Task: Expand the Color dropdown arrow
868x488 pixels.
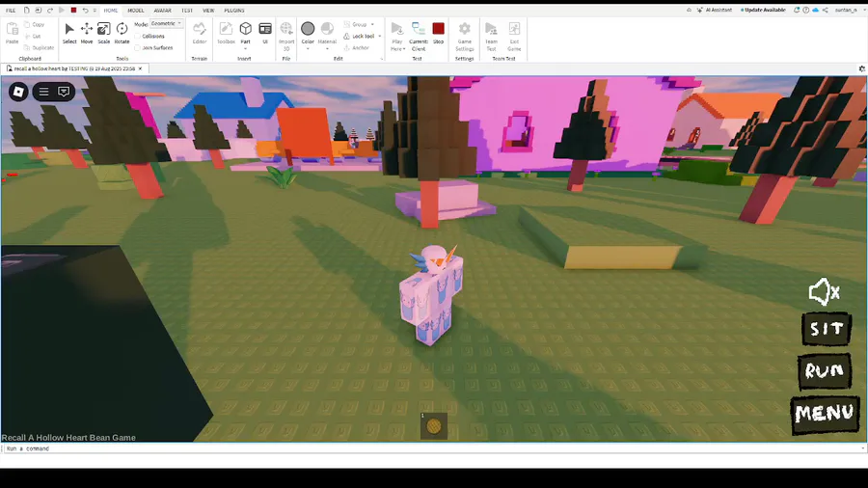Action: coord(308,48)
